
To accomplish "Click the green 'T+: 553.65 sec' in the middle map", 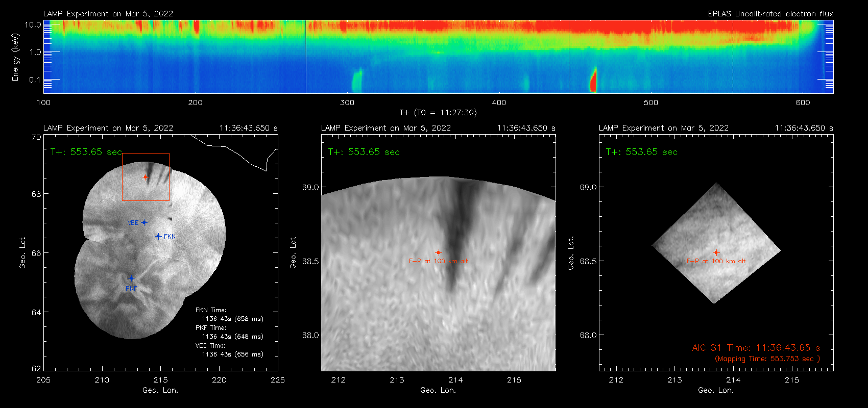I will click(x=364, y=152).
